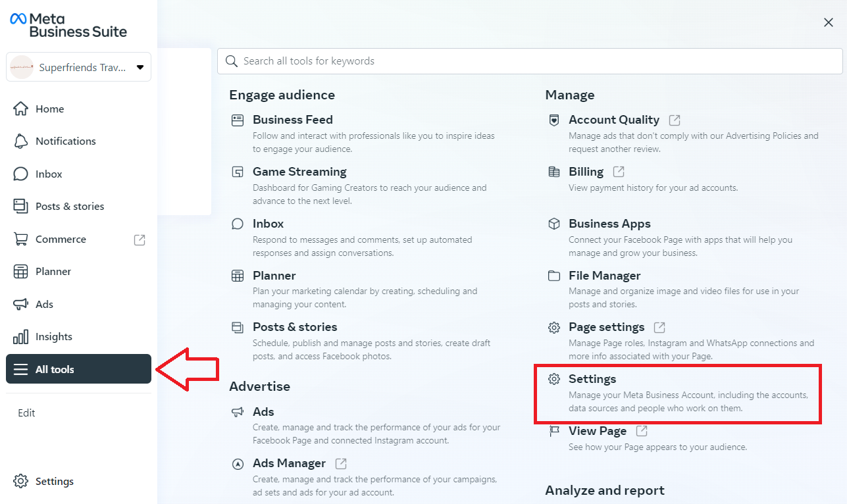Click the Notifications bell icon
The height and width of the screenshot is (504, 847).
pos(21,141)
